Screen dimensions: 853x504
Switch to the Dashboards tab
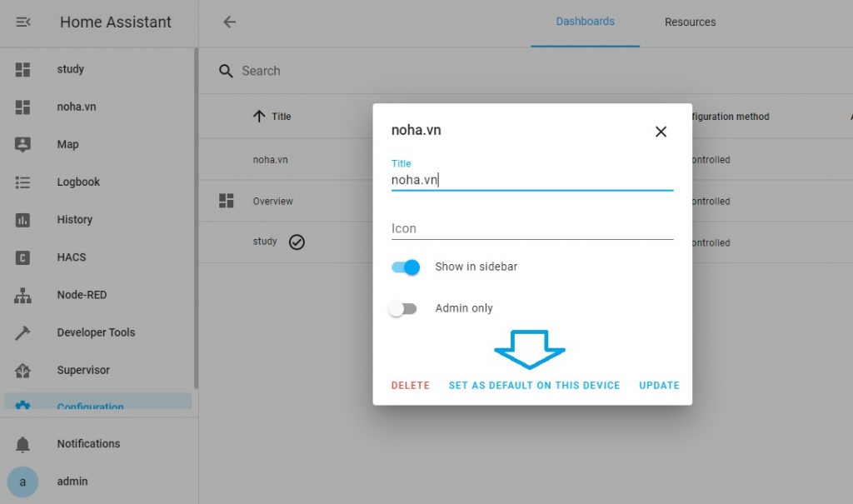586,22
